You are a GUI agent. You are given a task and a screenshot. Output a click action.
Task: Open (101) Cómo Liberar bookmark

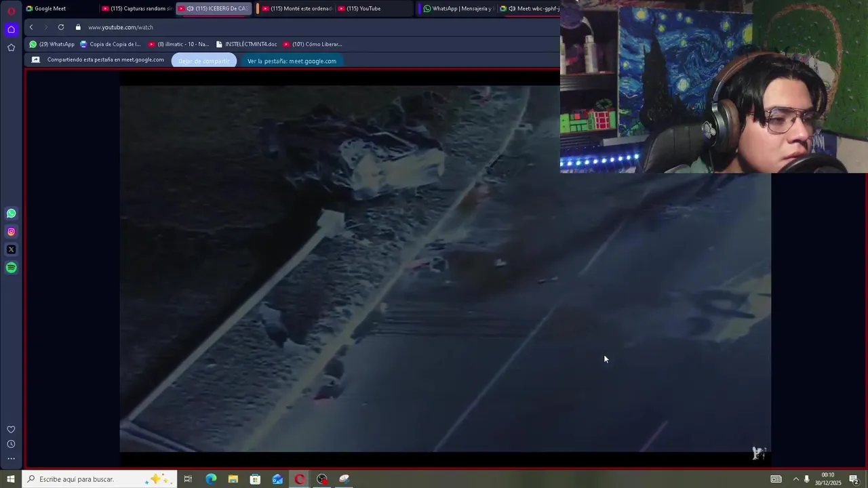pos(313,44)
